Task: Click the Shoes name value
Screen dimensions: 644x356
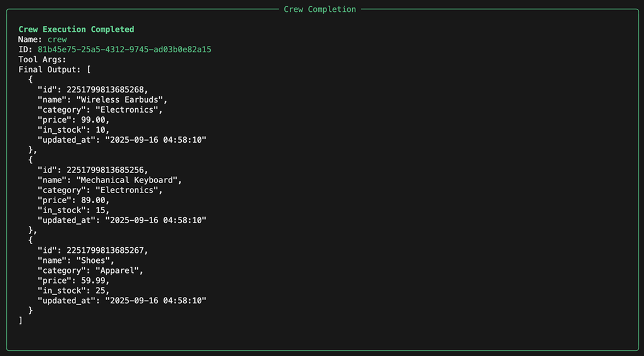Action: tap(95, 261)
